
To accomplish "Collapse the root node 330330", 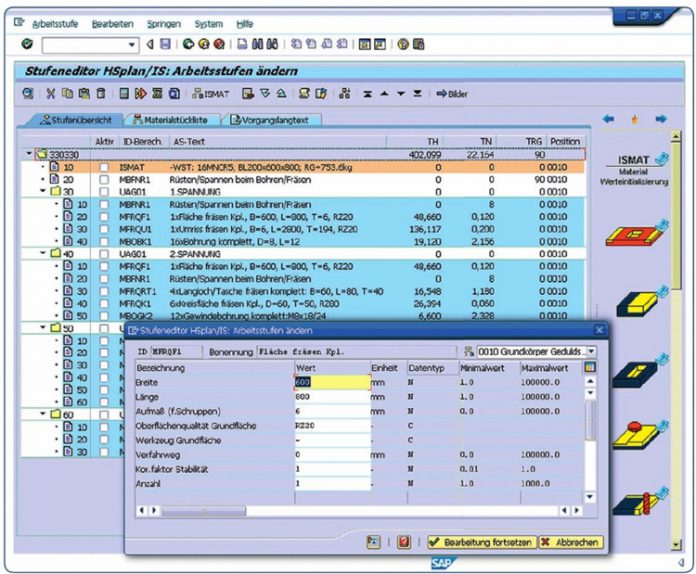I will [x=29, y=154].
